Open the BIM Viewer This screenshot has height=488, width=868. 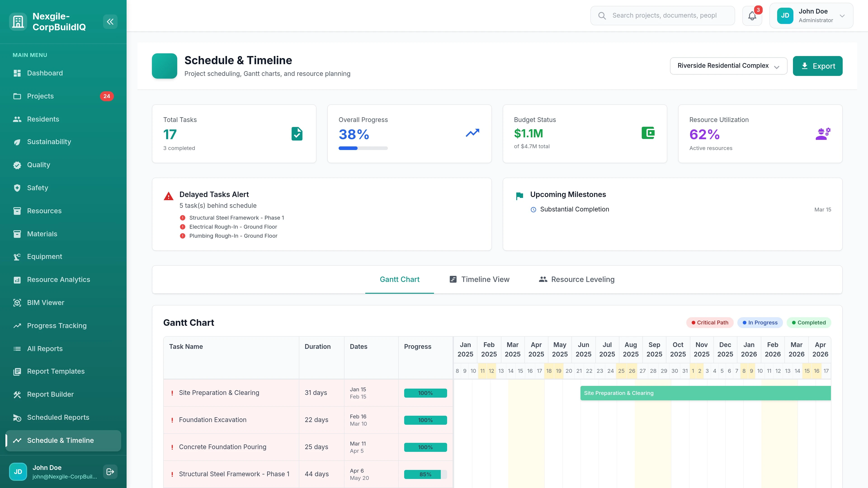pos(45,303)
